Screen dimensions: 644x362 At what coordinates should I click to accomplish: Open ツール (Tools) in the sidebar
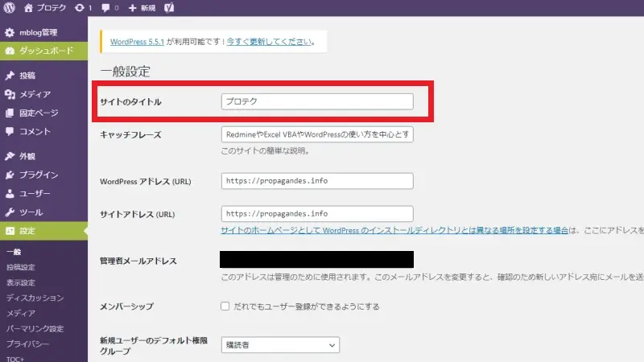pos(31,212)
